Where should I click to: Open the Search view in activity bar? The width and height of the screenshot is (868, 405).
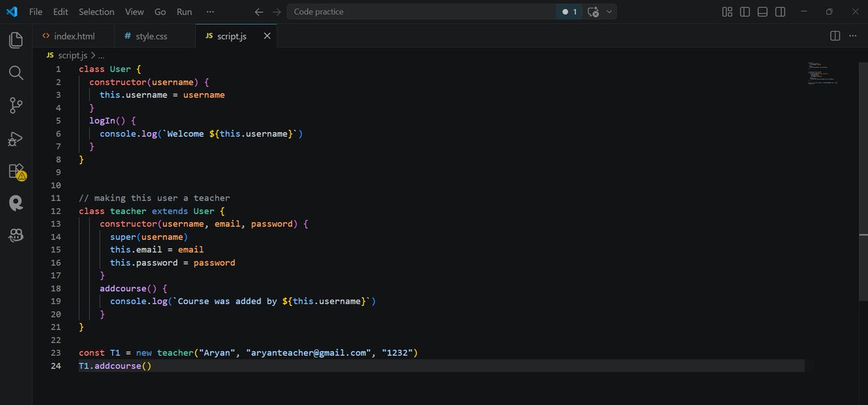(x=16, y=72)
